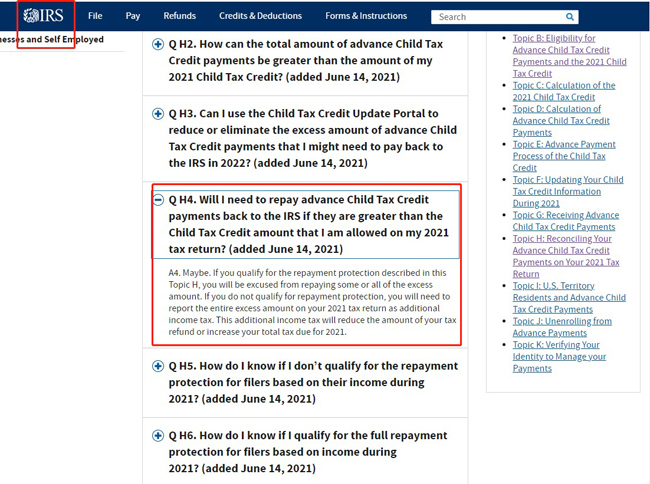The height and width of the screenshot is (484, 650).
Task: Open Credits & Deductions menu
Action: (x=260, y=16)
